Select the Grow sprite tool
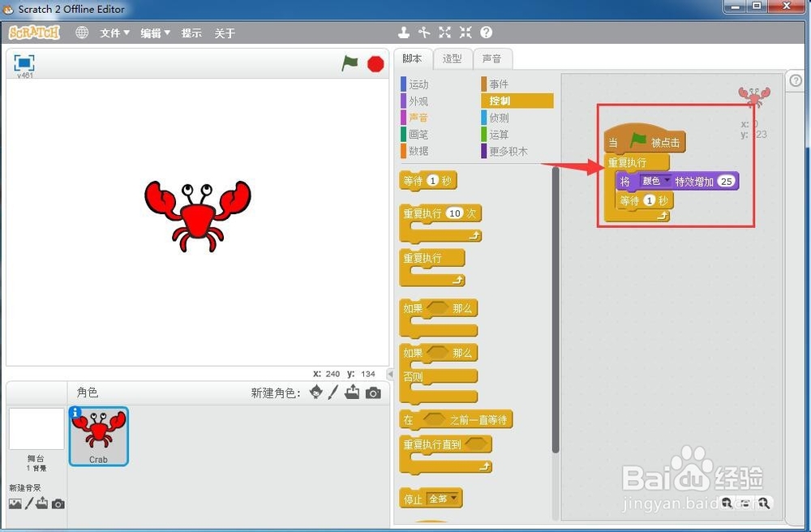Screen dimensions: 811x532 coord(444,32)
